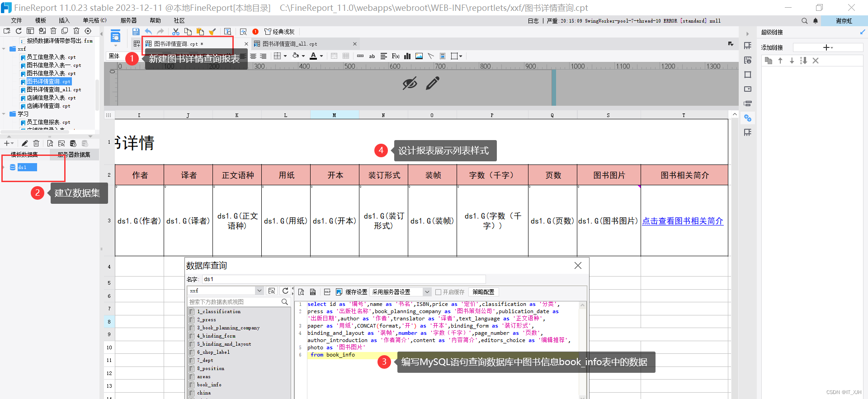Click the 点击查看图书相关简介 hyperlink cell
The width and height of the screenshot is (868, 399).
[683, 221]
